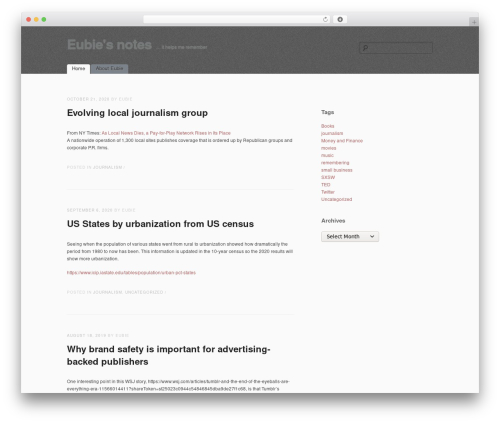Screen dimensions: 500x423
Task: Select the remembering tag
Action: [335, 163]
